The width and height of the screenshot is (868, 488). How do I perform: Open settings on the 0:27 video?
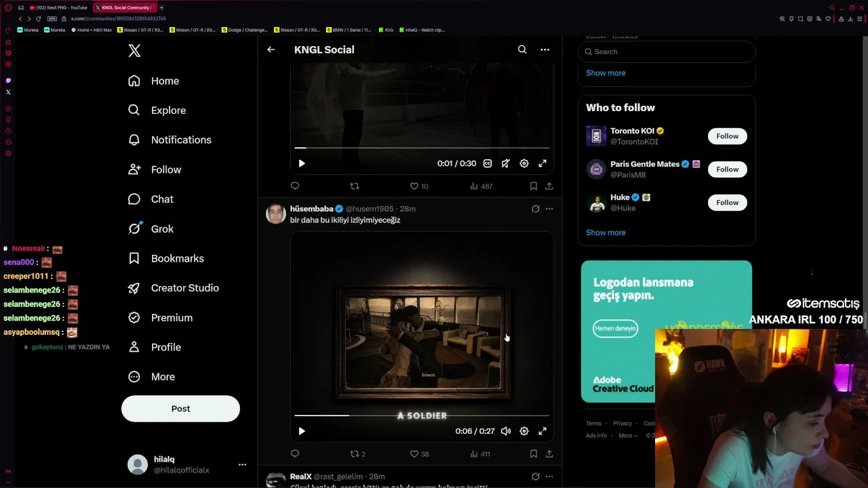524,431
